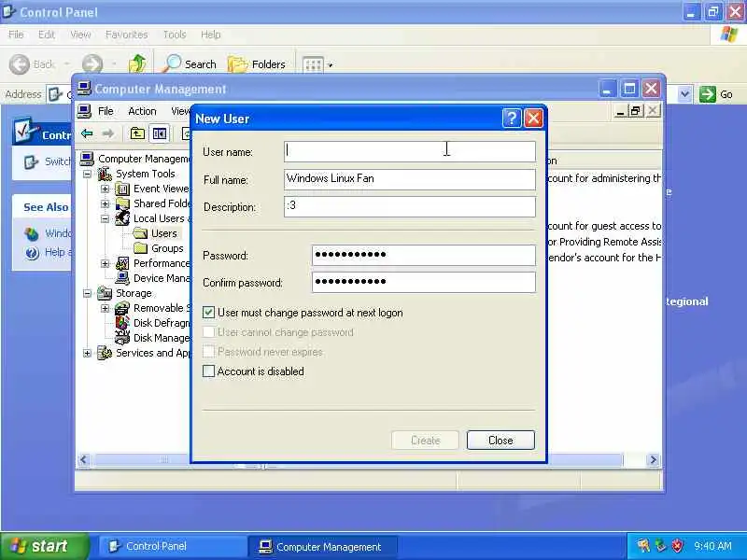Toggle the Show/Hide Console Tree icon
Image resolution: width=747 pixels, height=560 pixels.
tap(160, 133)
